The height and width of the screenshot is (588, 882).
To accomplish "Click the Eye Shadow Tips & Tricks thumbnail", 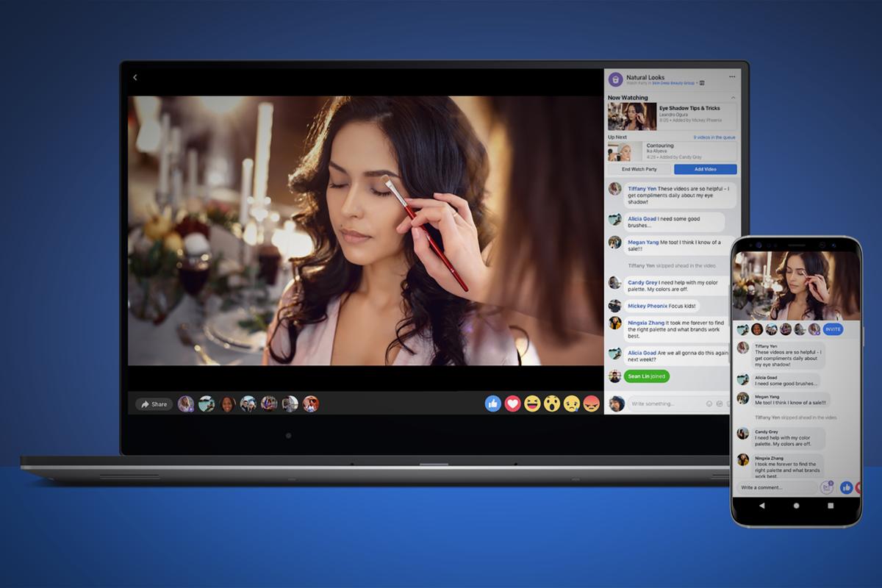I will (632, 116).
